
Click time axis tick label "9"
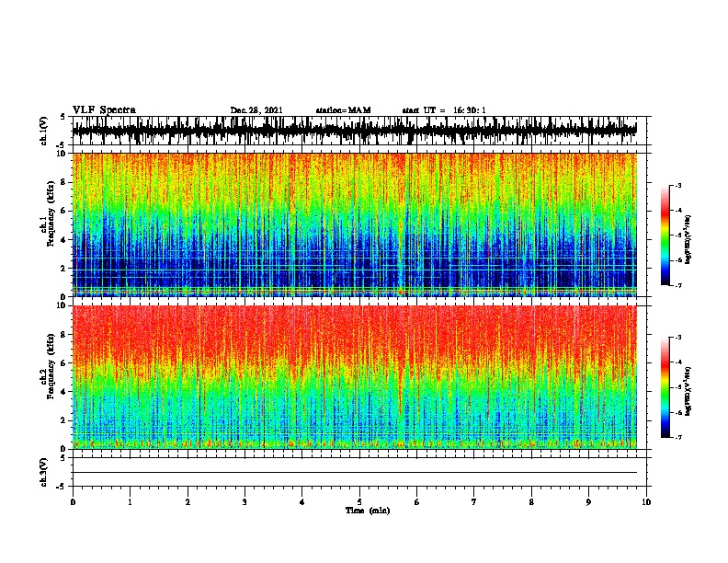click(x=588, y=502)
